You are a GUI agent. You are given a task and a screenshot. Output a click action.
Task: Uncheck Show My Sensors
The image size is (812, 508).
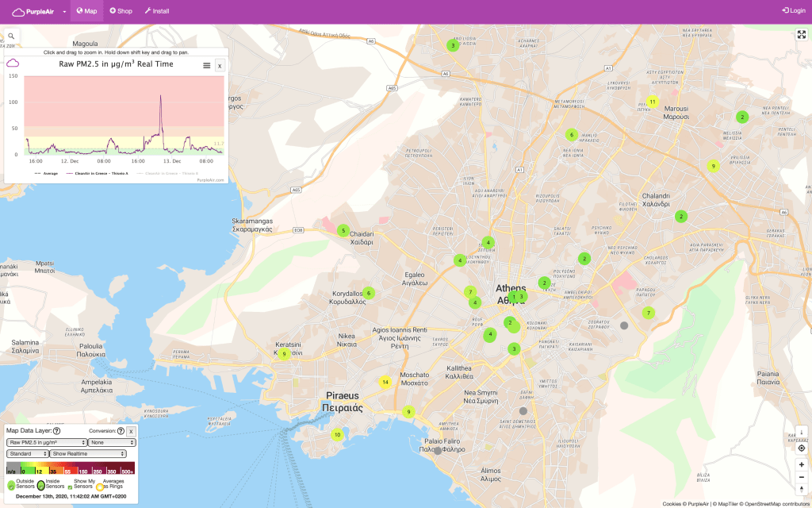coord(70,487)
